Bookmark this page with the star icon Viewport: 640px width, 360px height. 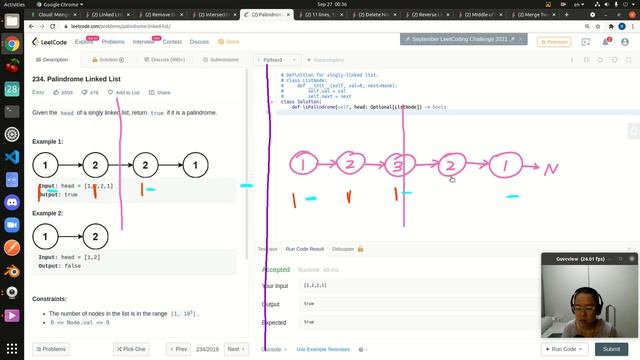(x=598, y=26)
